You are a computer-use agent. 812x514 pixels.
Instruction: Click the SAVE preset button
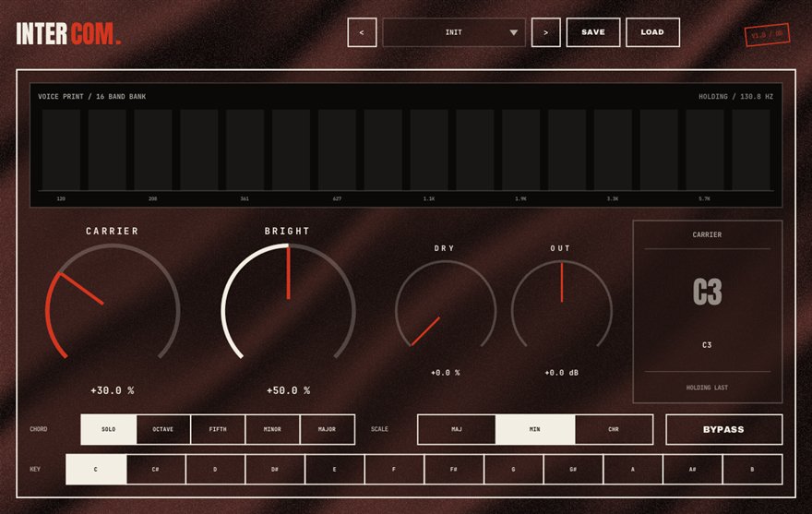click(x=593, y=32)
